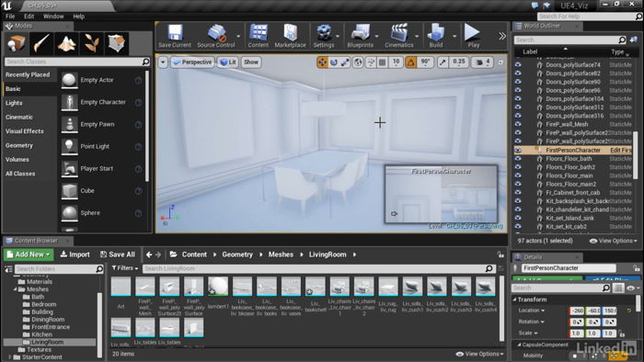Expand the toolbar overflow chevrons
This screenshot has width=644, height=362.
502,36
